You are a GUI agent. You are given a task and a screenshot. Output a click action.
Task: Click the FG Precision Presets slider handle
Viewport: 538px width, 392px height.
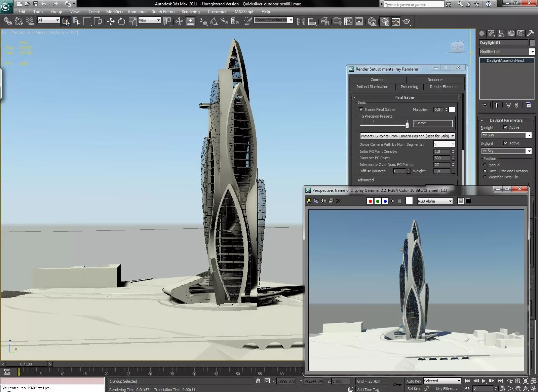[407, 125]
